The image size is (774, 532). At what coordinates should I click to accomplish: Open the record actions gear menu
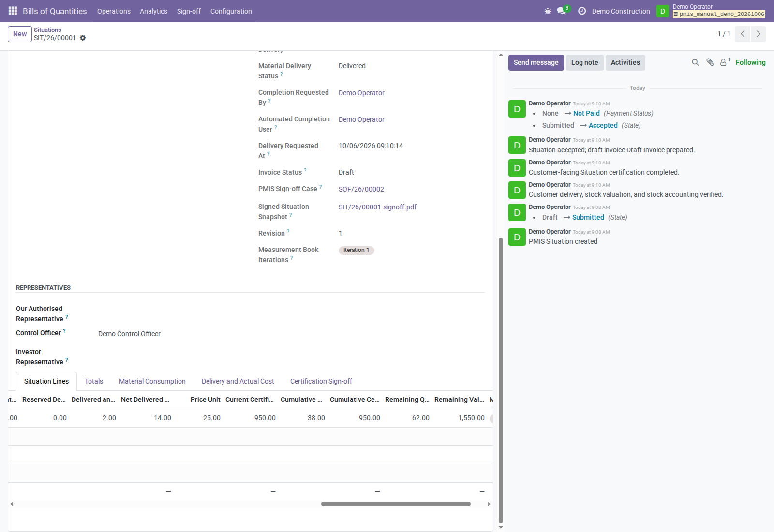(83, 38)
